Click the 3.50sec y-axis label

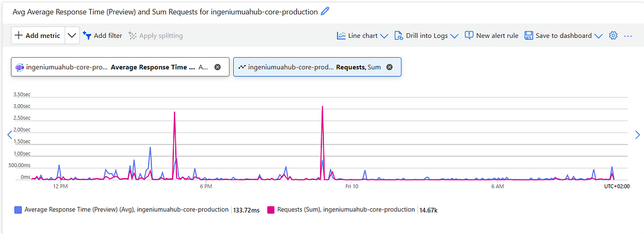click(x=22, y=94)
